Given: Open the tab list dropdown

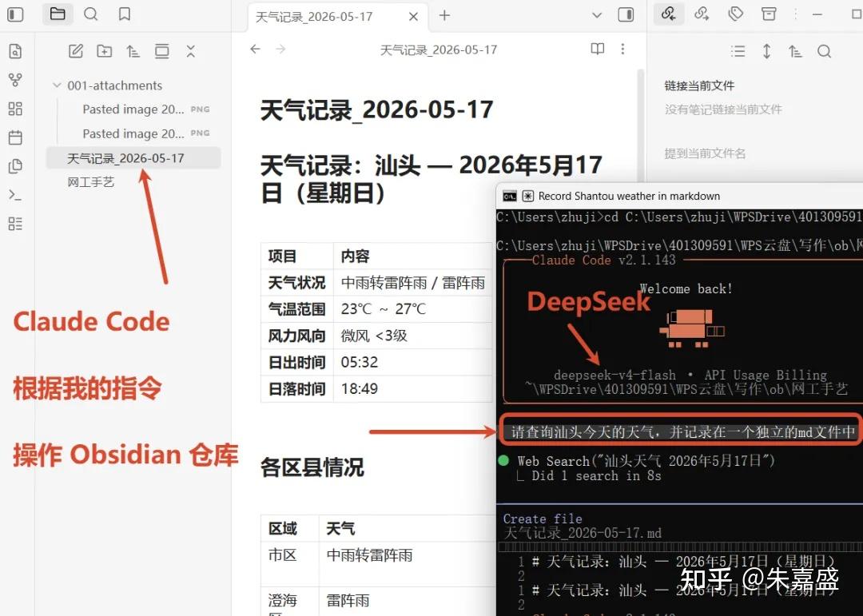Looking at the screenshot, I should tap(597, 15).
